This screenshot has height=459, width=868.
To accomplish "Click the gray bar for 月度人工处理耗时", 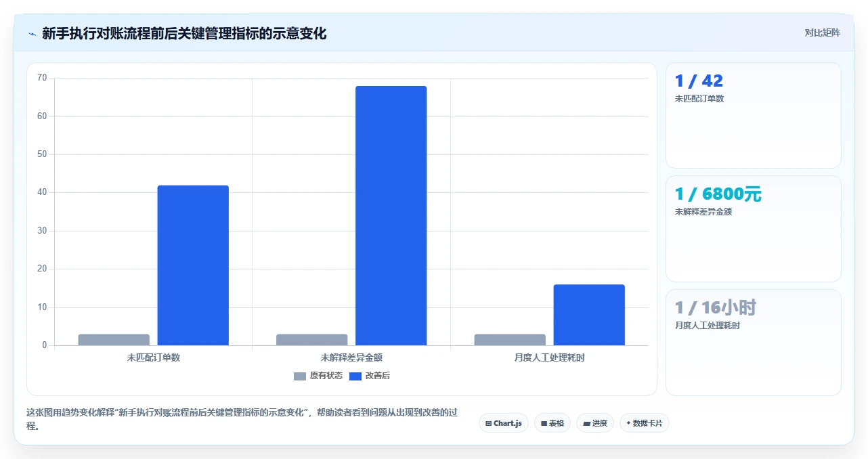I will point(510,340).
